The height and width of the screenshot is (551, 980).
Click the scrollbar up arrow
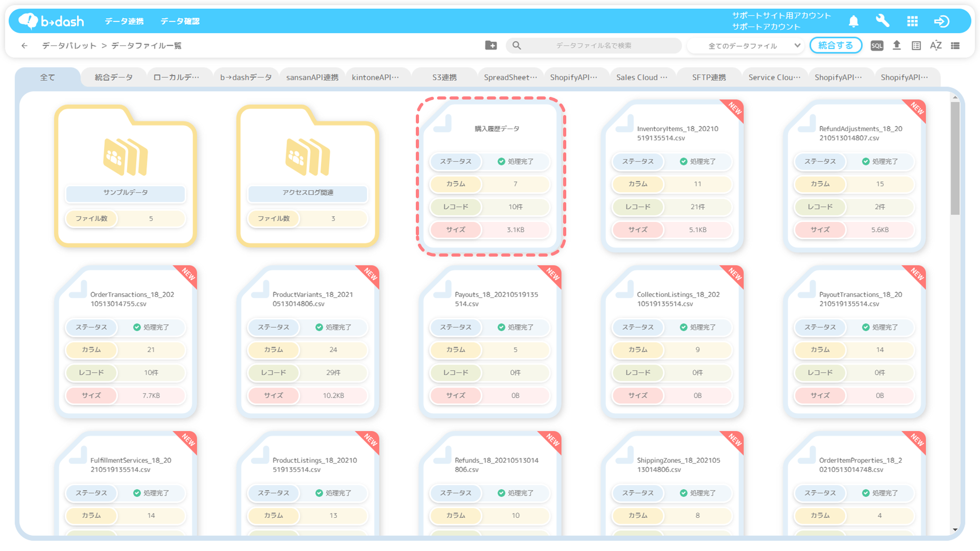coord(955,97)
